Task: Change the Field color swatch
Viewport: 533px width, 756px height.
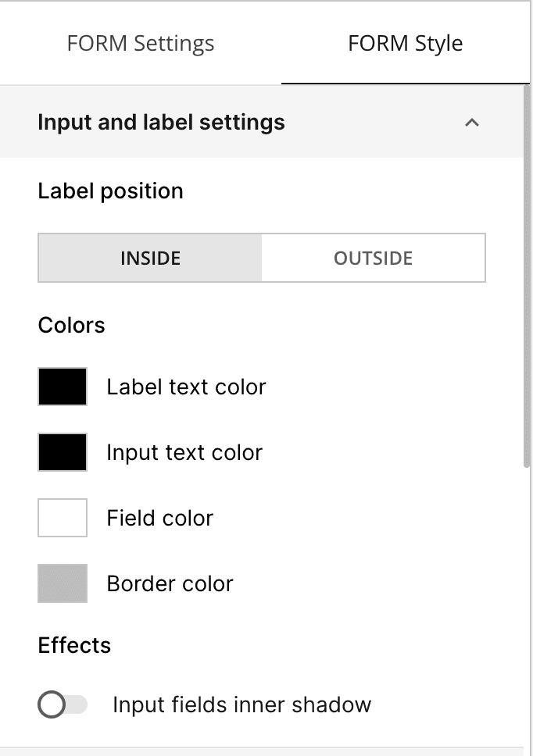Action: 62,517
